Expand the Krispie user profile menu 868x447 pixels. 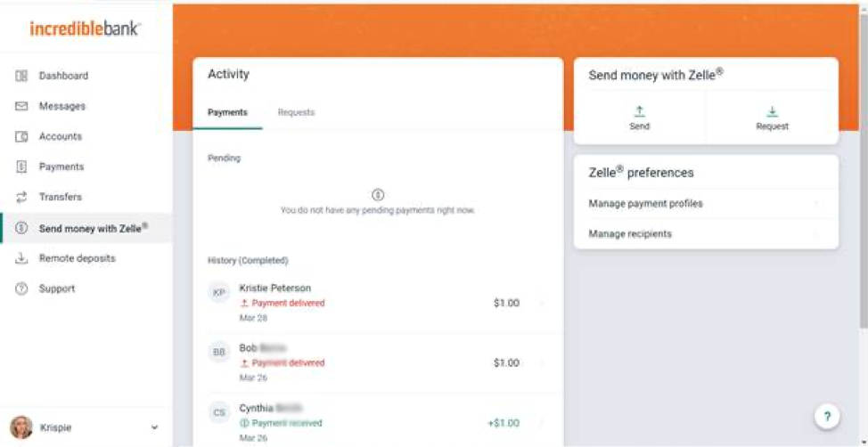tap(154, 428)
